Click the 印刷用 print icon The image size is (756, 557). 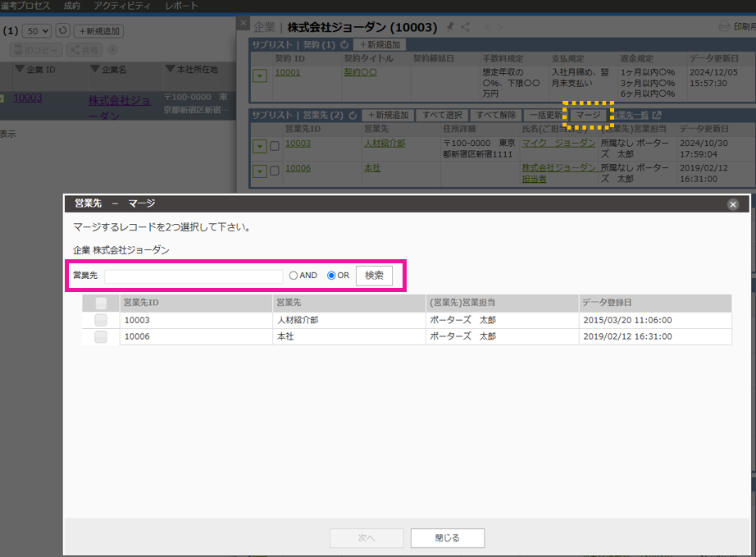724,26
